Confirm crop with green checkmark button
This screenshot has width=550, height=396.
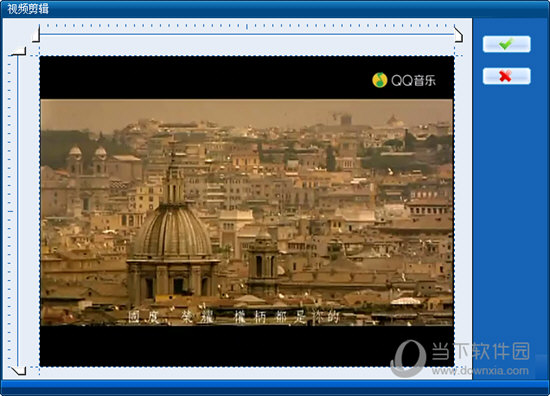pos(506,44)
